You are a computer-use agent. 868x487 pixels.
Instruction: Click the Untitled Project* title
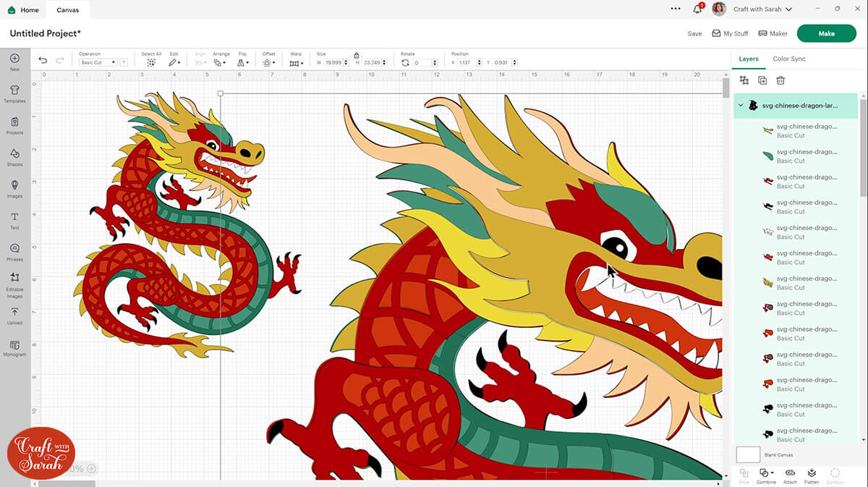pos(46,33)
